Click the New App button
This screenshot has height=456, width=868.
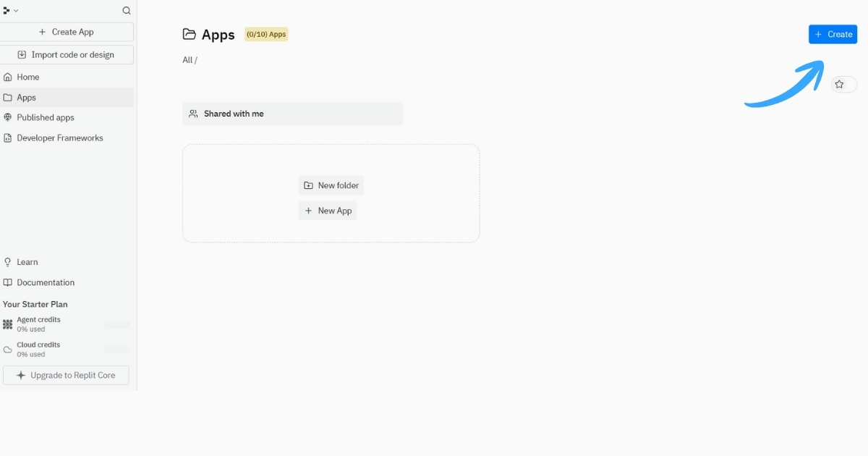[328, 211]
